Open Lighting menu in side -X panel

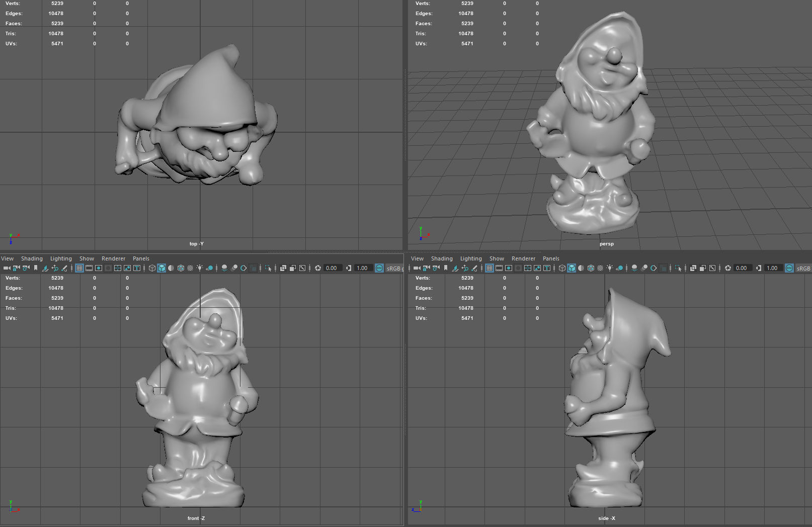pos(471,258)
